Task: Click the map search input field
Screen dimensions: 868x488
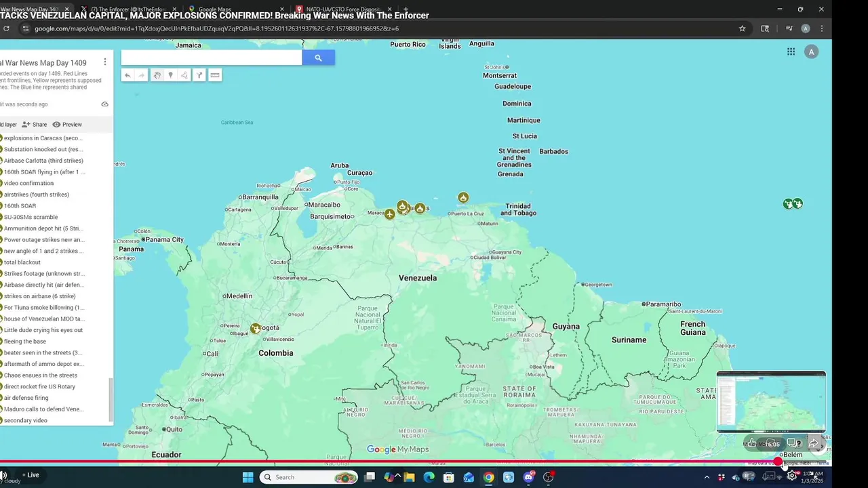Action: (212, 58)
